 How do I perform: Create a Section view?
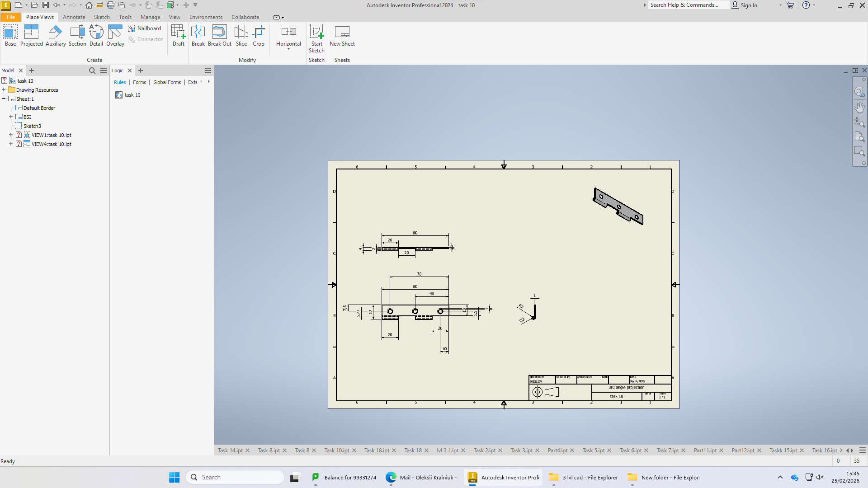[77, 35]
